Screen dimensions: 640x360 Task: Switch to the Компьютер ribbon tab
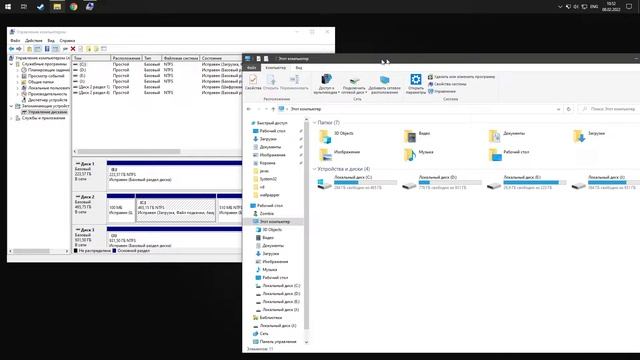point(276,68)
